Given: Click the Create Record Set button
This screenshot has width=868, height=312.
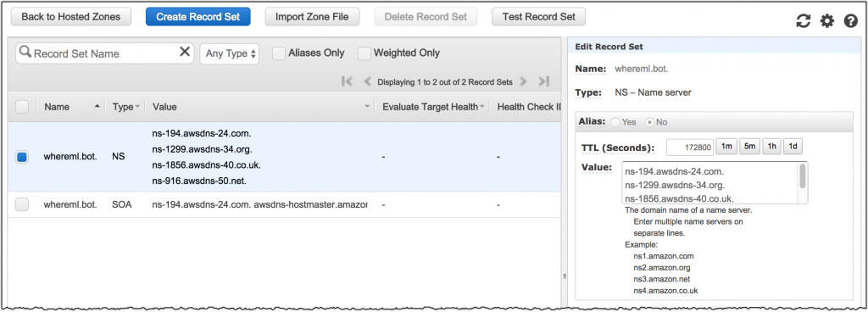Looking at the screenshot, I should [x=198, y=17].
